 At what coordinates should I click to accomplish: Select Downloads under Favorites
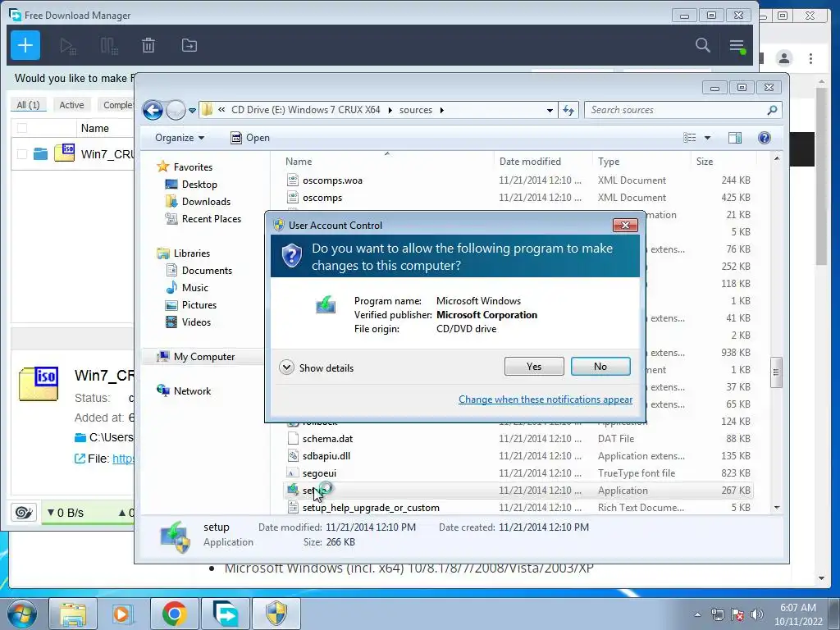(206, 202)
